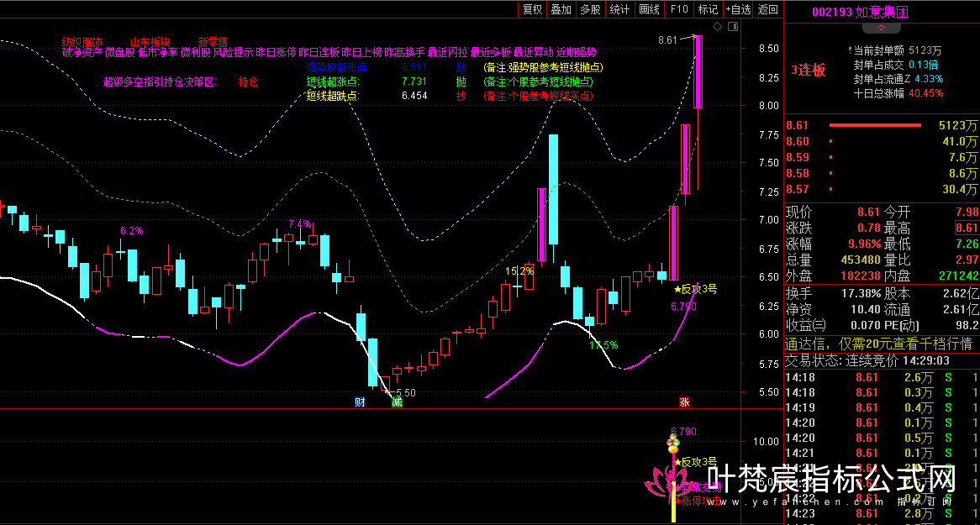Toggle the side panel layout icon
980x525 pixels.
(733, 26)
